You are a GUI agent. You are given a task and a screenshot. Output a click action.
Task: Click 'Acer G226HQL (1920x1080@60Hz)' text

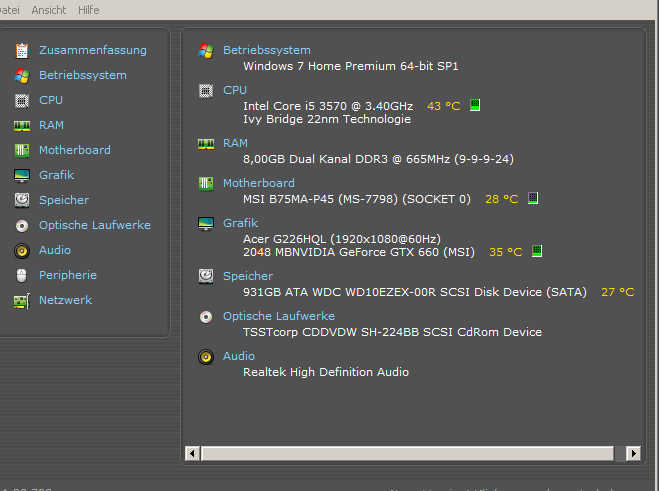click(x=342, y=239)
